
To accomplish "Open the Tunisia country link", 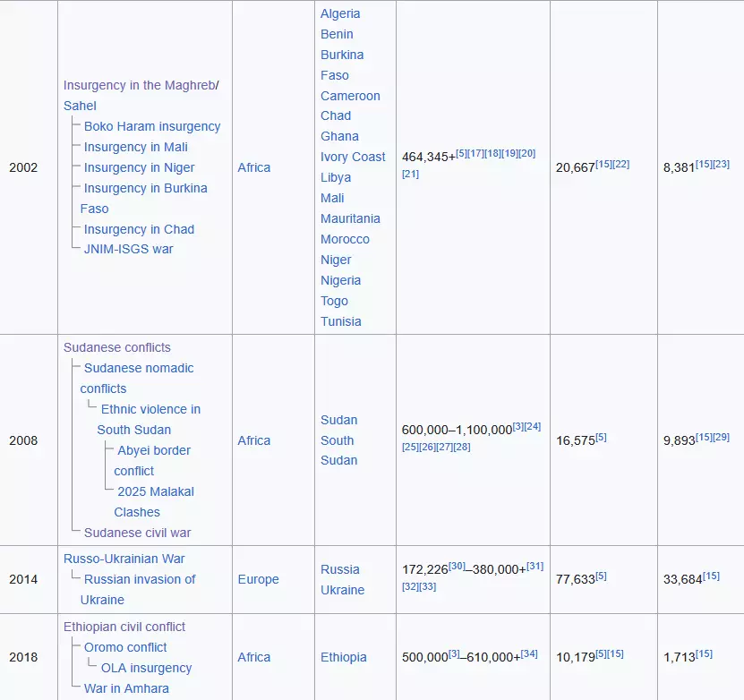I will pyautogui.click(x=341, y=321).
